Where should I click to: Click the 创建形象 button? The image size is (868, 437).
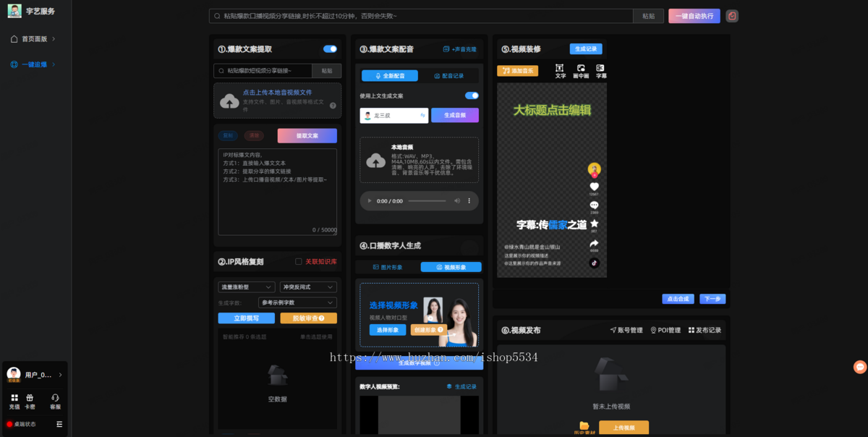coord(428,330)
